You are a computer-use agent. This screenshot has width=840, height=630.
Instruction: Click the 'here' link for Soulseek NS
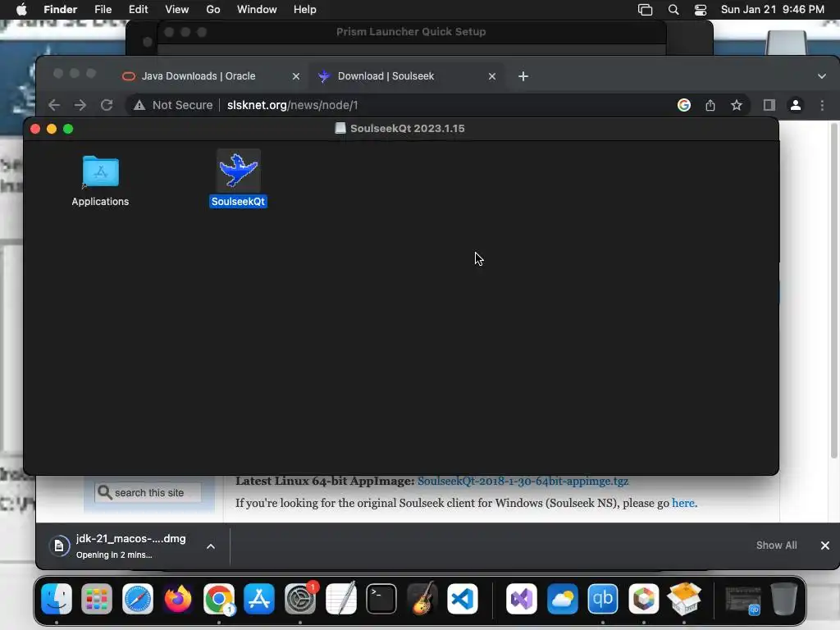(683, 503)
